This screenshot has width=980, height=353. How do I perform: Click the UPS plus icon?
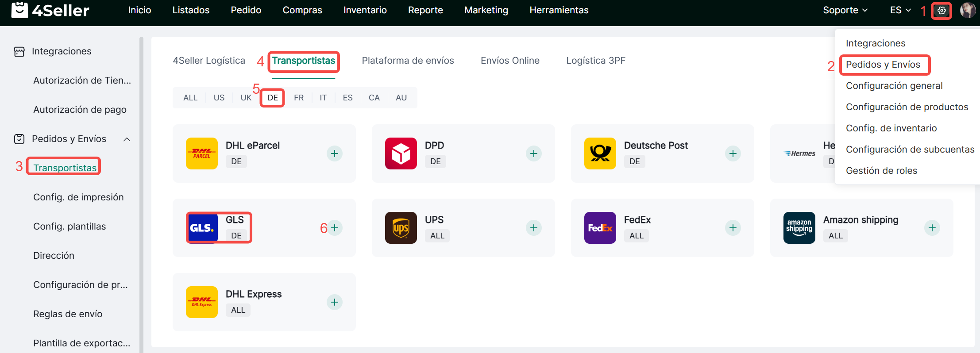(x=534, y=228)
